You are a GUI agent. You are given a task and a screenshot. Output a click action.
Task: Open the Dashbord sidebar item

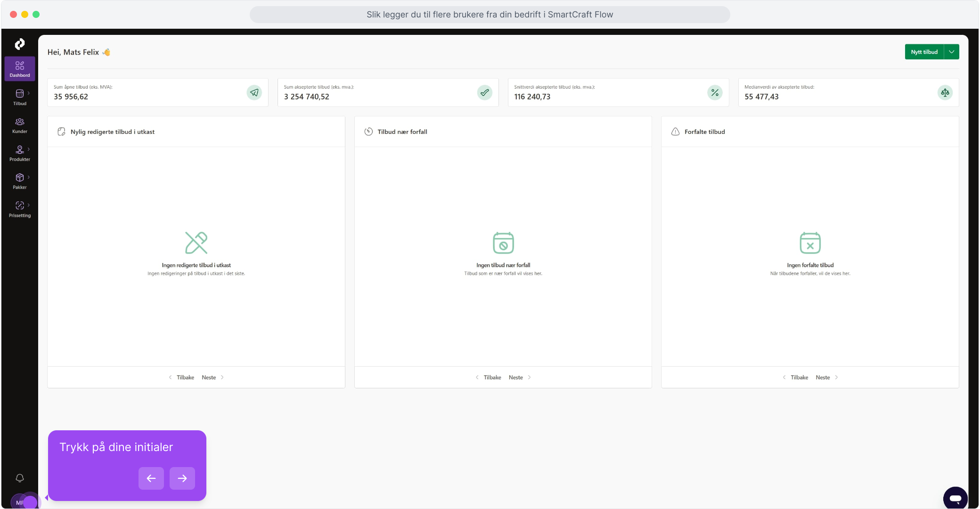(20, 69)
